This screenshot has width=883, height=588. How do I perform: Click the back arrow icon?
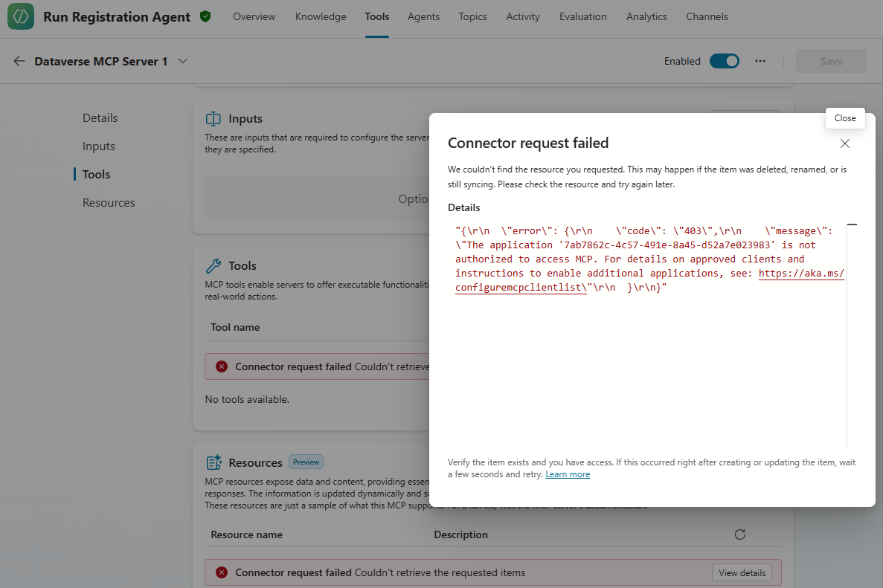click(19, 61)
